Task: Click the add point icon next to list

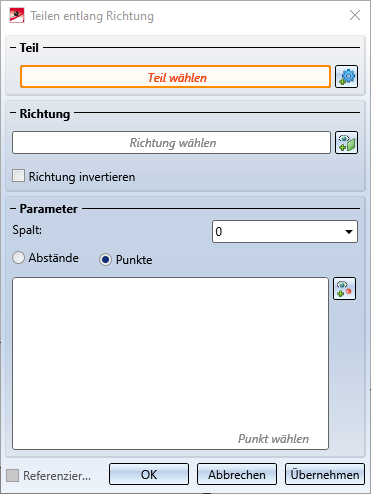Action: (x=344, y=289)
